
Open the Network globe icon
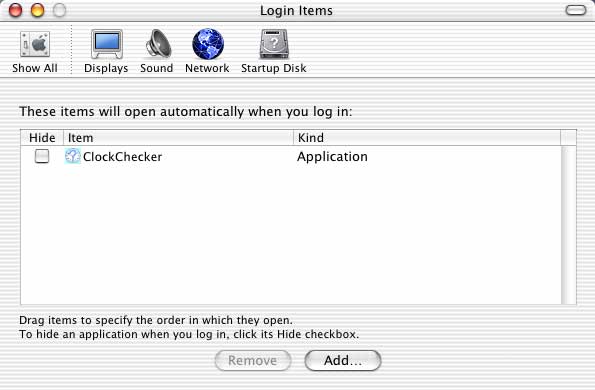coord(208,44)
